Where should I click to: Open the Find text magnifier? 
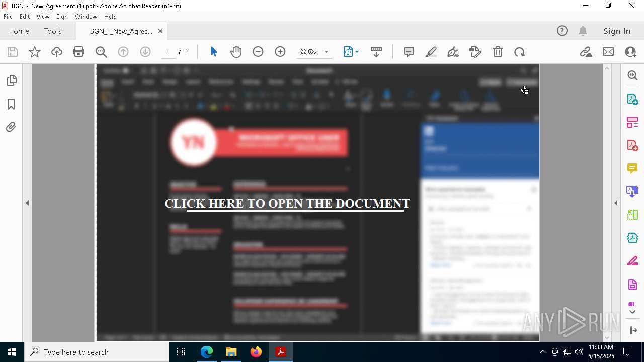[101, 52]
